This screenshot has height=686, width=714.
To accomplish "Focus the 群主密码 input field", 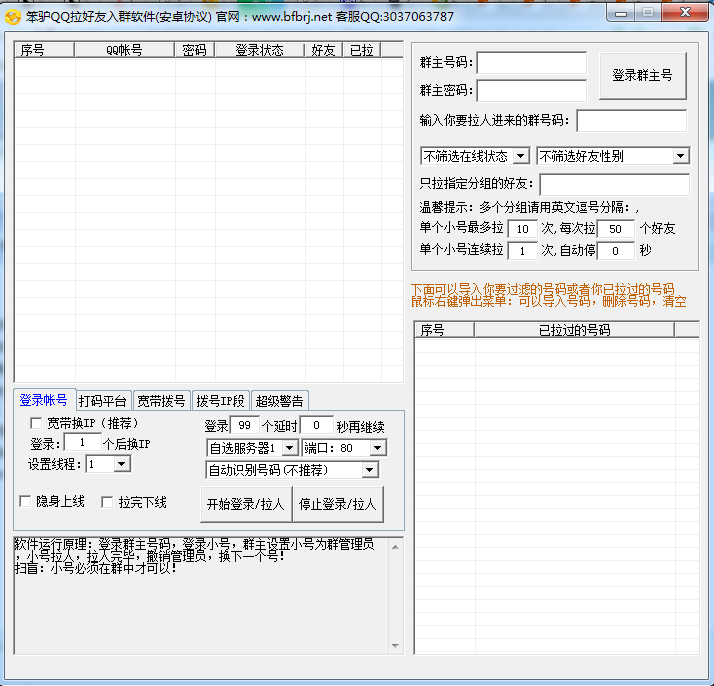I will point(532,91).
